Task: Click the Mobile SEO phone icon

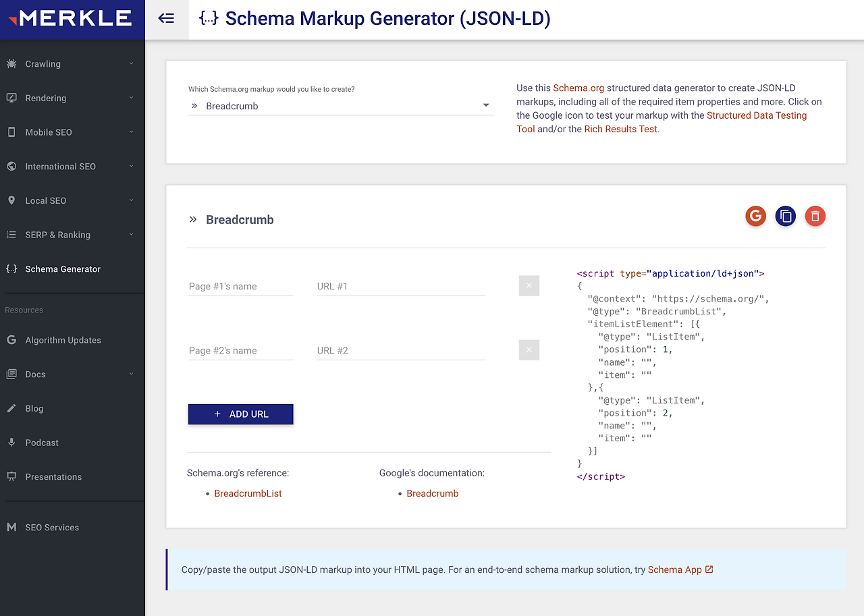Action: point(11,132)
